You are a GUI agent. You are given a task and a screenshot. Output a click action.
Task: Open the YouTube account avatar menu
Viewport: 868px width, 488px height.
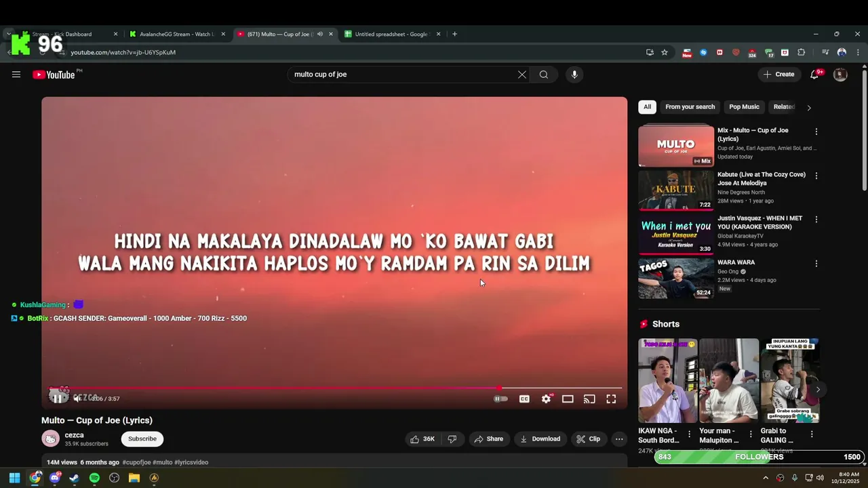tap(840, 75)
